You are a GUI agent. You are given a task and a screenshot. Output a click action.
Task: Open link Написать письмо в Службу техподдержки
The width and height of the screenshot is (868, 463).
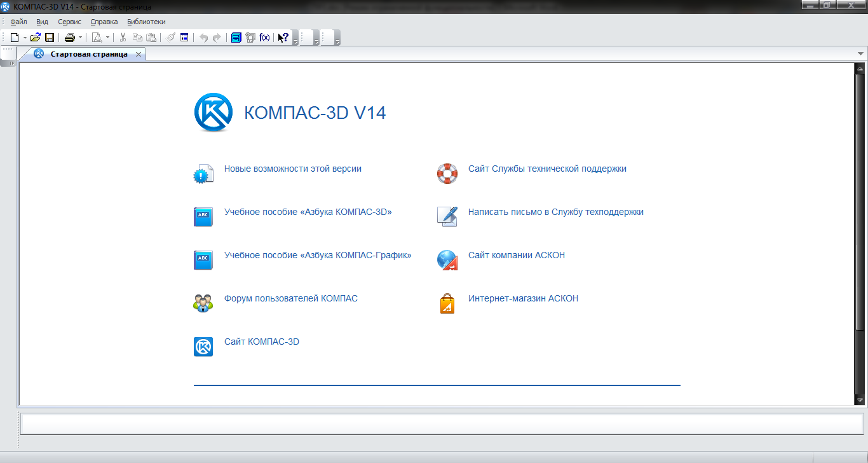point(556,212)
